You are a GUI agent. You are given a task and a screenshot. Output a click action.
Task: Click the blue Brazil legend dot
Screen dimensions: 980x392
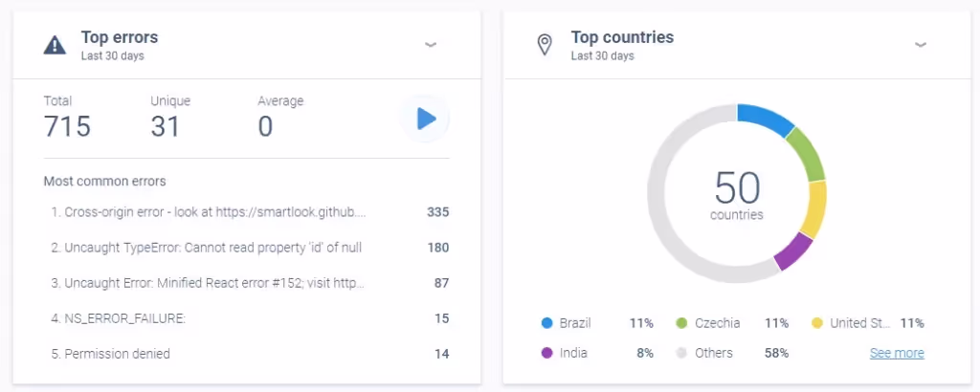(546, 323)
